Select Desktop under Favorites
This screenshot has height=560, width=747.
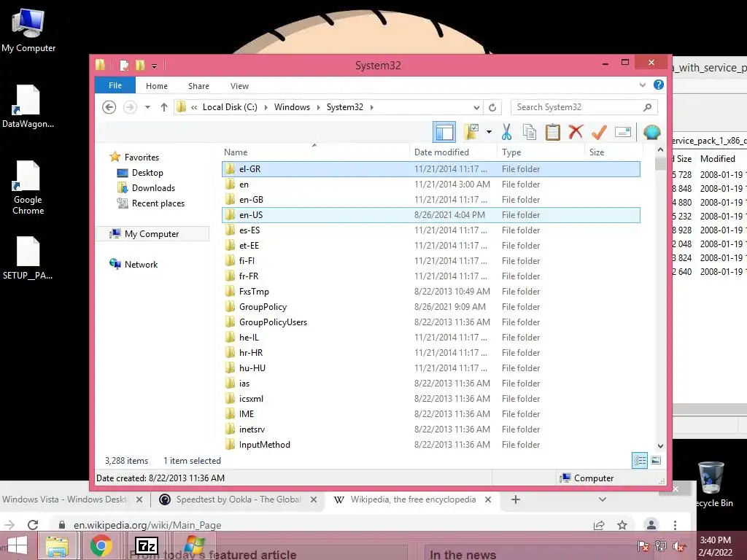[x=147, y=173]
